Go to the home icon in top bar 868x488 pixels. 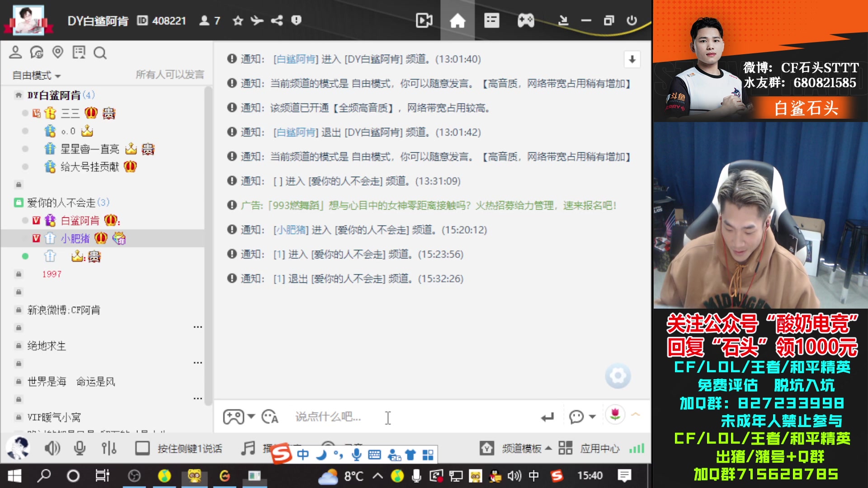click(x=457, y=20)
